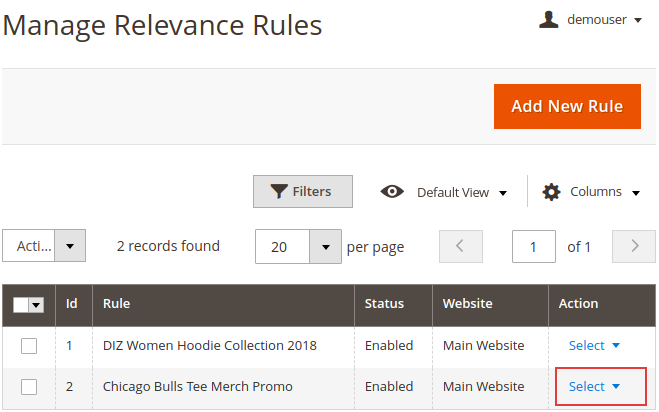
Task: Click the Add New Rule button
Action: (x=566, y=106)
